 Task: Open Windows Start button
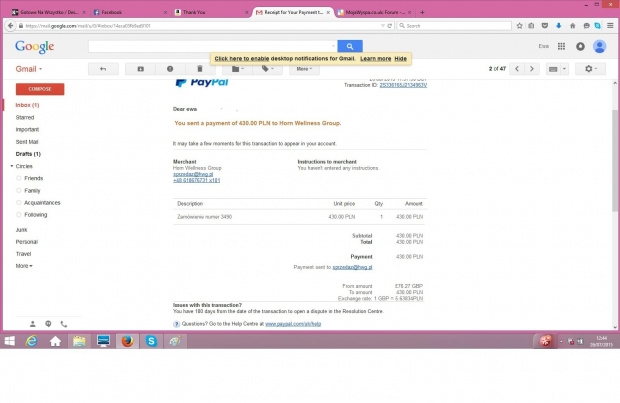9,341
